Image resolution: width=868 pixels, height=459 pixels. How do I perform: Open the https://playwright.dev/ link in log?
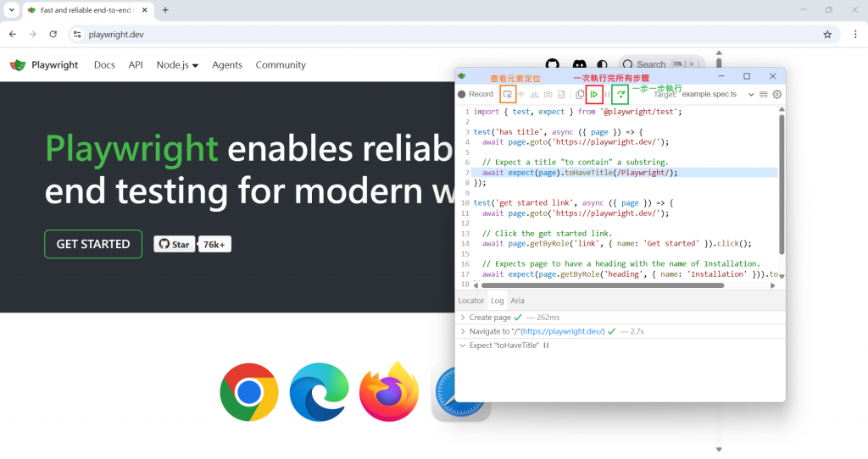563,331
